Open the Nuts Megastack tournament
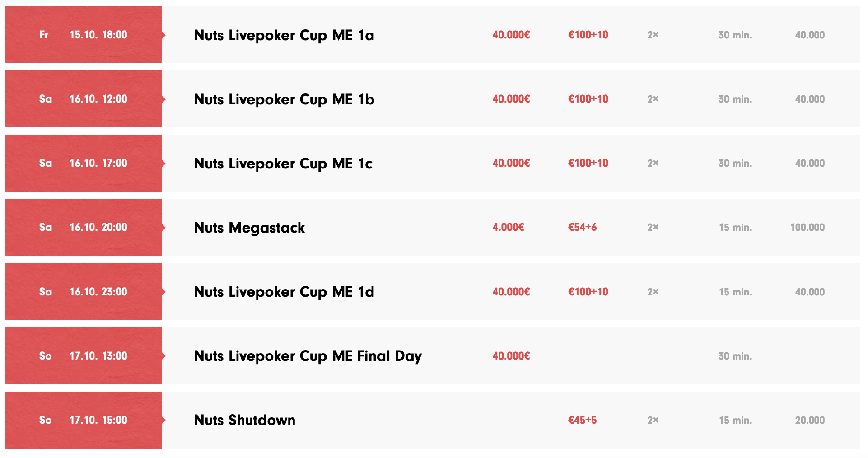Screen dimensions: 868x458 [x=249, y=228]
